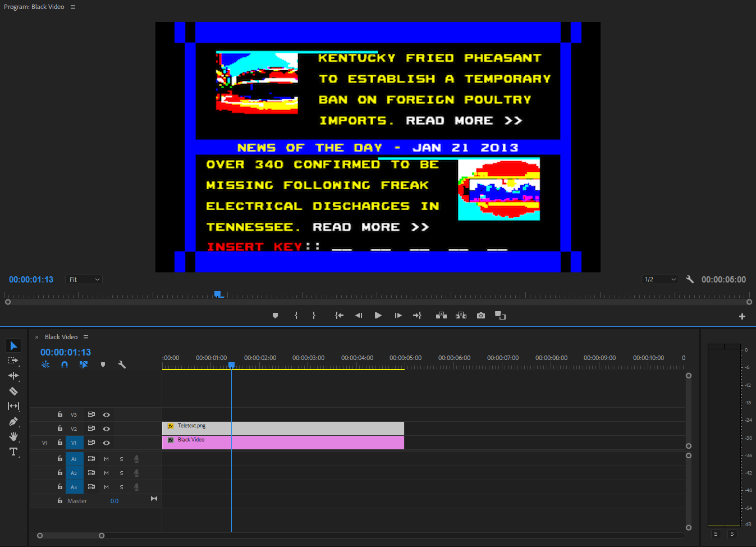Select the Type tool
756x547 pixels.
pyautogui.click(x=13, y=452)
